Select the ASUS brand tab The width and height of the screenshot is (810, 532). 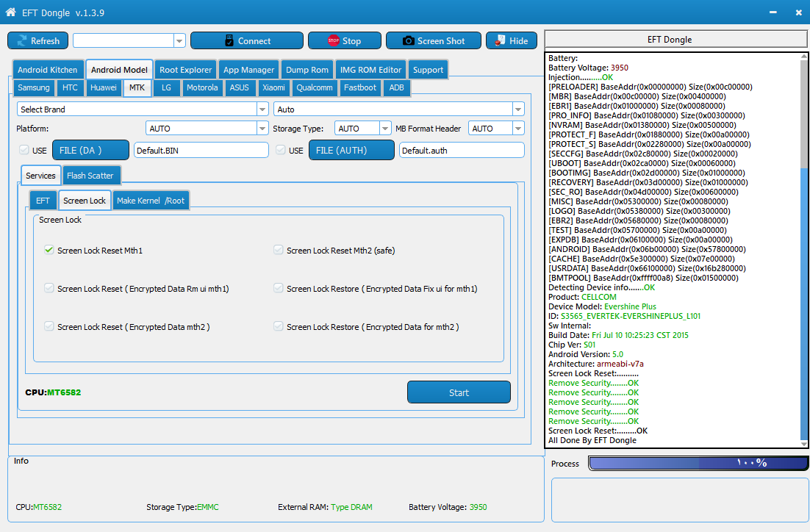(x=239, y=87)
